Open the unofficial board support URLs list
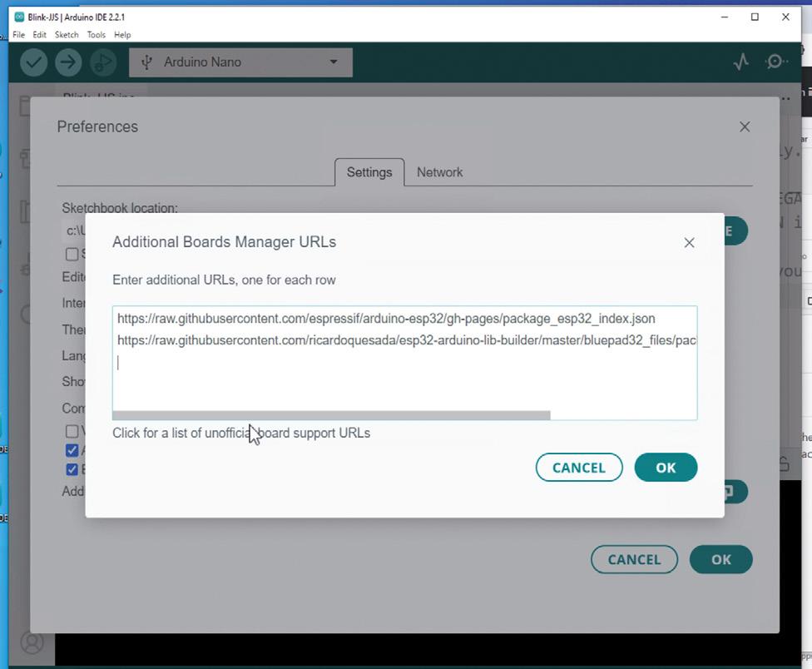 pos(241,433)
